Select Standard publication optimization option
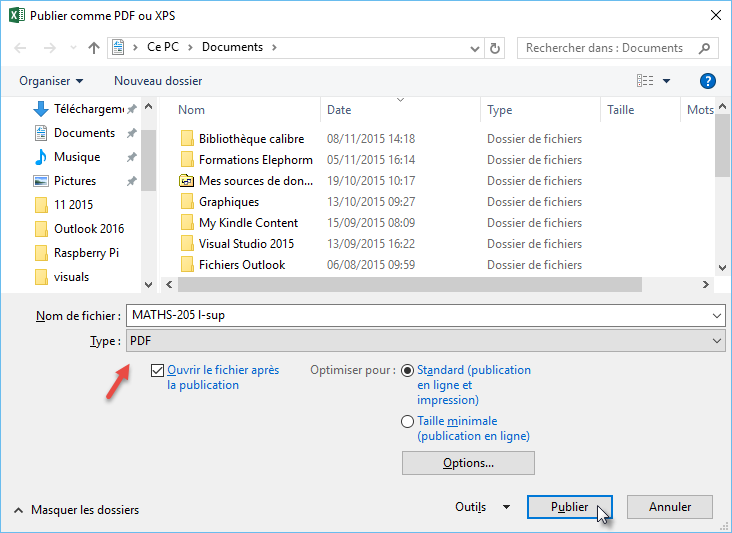 pyautogui.click(x=407, y=370)
